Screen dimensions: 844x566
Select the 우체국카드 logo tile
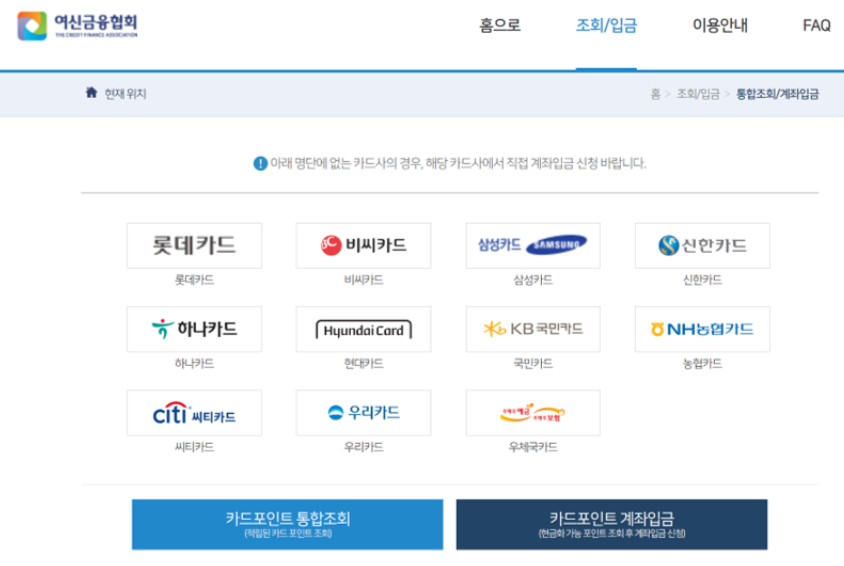533,413
